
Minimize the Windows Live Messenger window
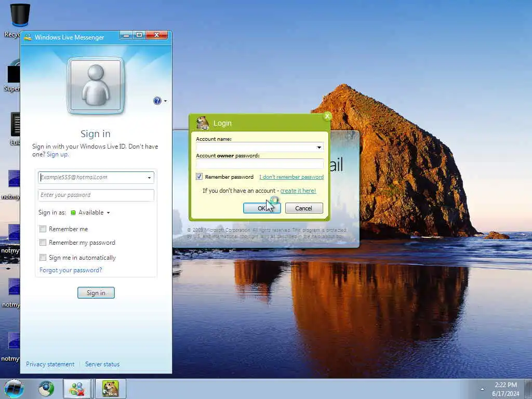126,35
